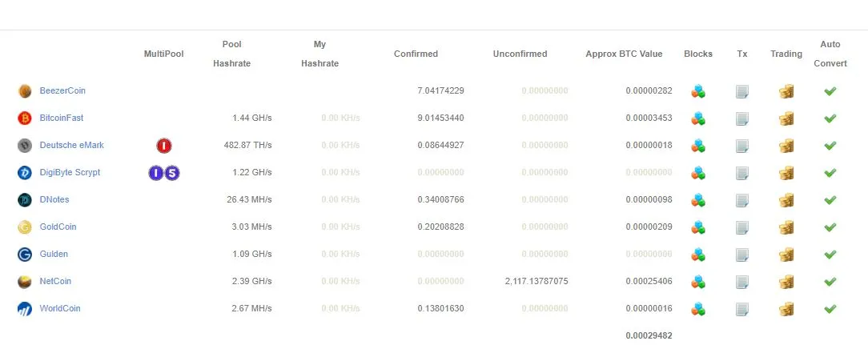
Task: Open Trading coins icon for DigiByte Scrypt
Action: pyautogui.click(x=786, y=173)
